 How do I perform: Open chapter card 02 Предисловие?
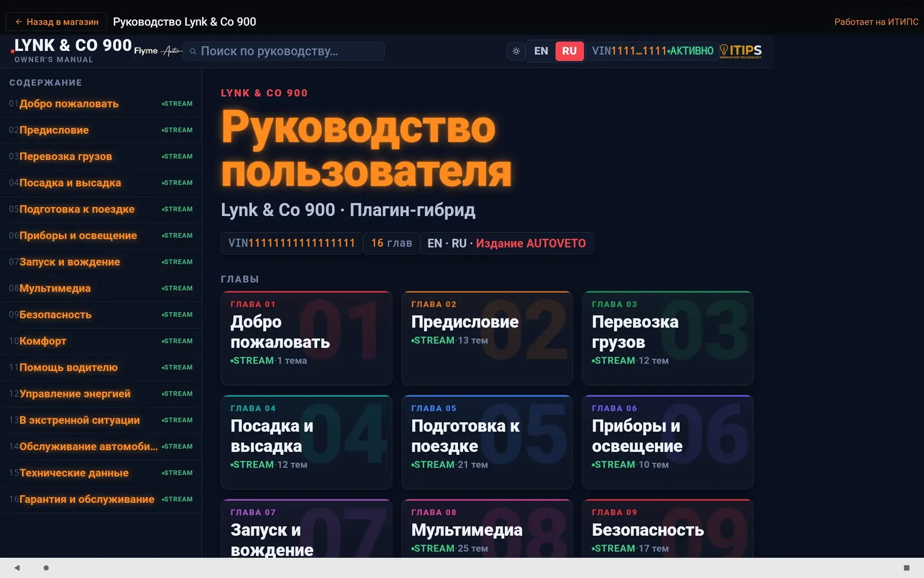[487, 338]
